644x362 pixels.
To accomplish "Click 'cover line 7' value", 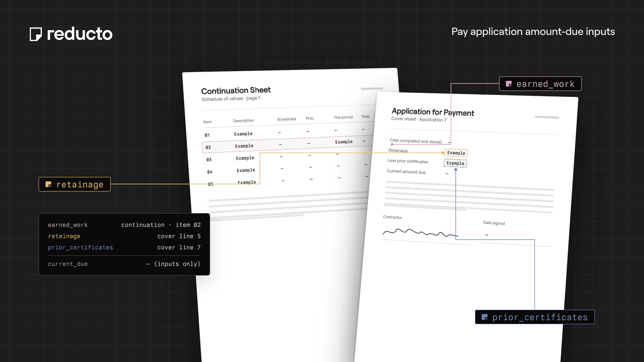I will [179, 247].
